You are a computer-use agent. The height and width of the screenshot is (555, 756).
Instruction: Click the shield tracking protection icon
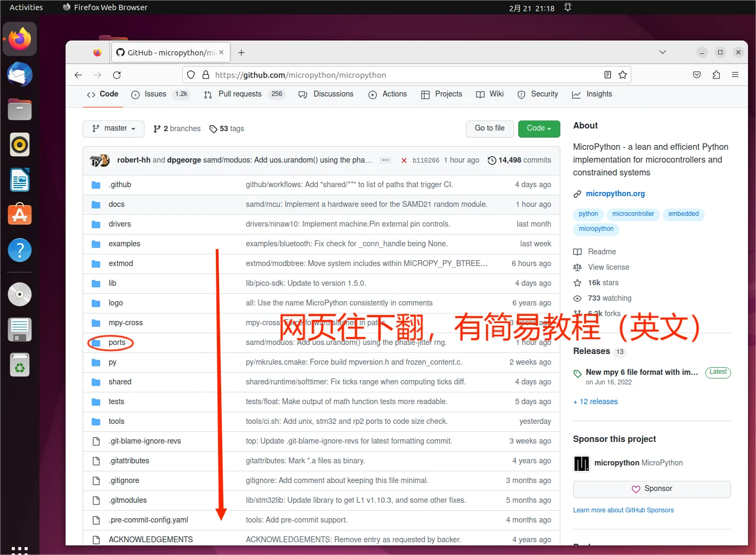coord(191,75)
